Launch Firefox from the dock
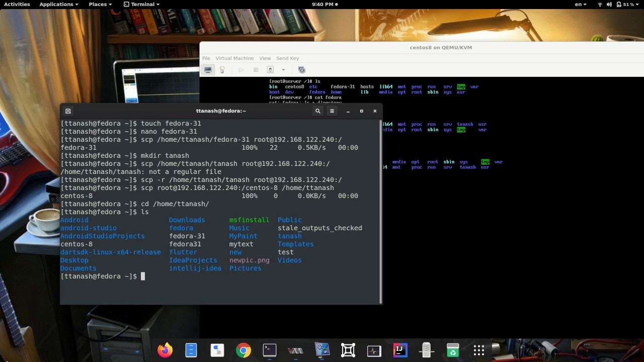 (x=165, y=350)
